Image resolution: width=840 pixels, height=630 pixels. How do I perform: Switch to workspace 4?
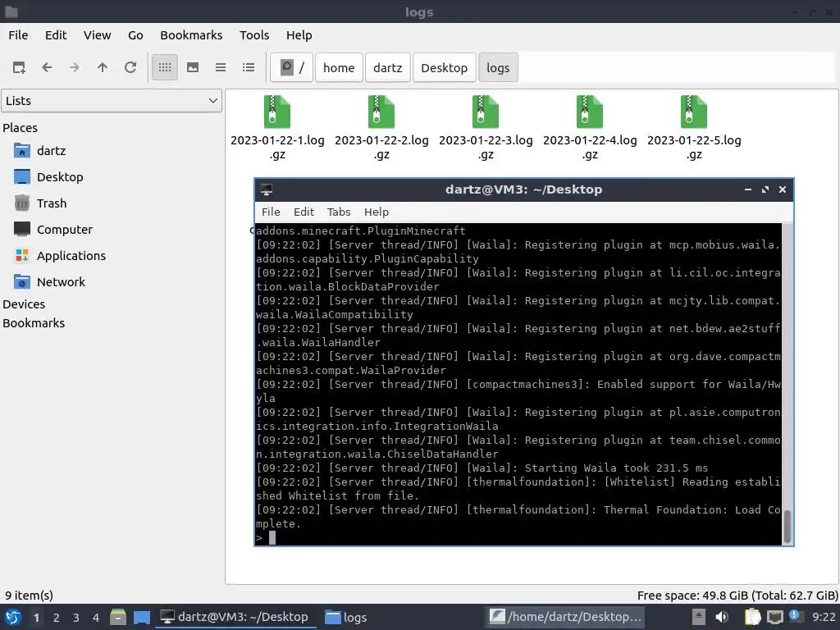click(x=96, y=618)
